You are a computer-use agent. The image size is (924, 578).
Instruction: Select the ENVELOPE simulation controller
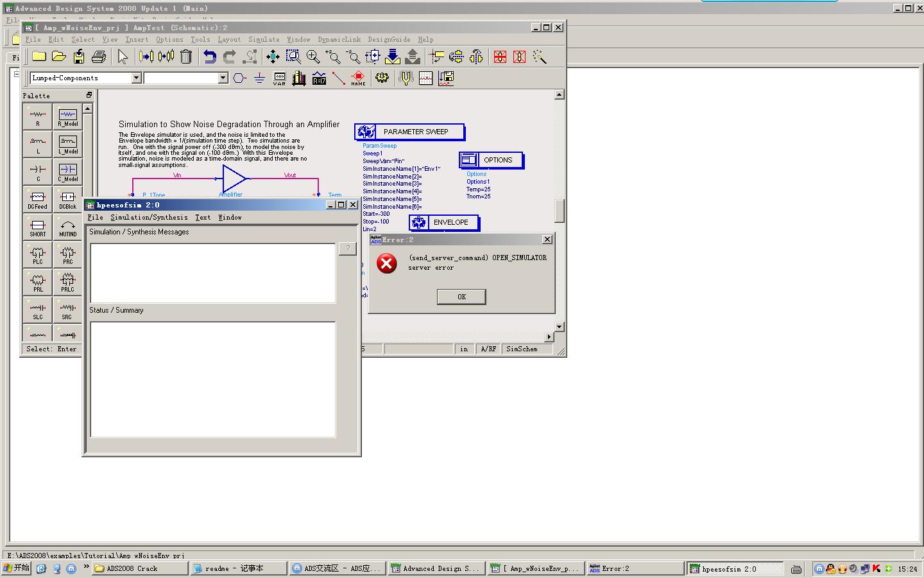pos(444,222)
